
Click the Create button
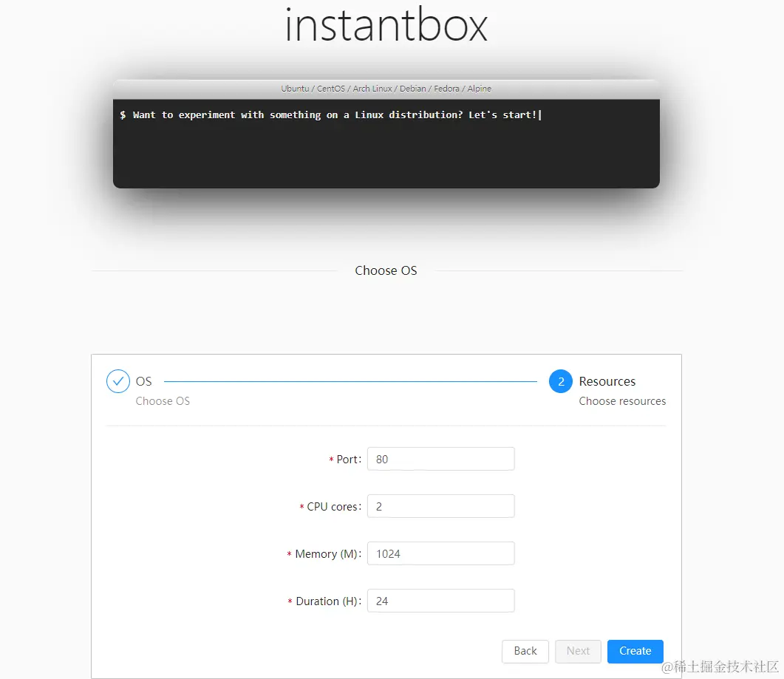pyautogui.click(x=635, y=651)
